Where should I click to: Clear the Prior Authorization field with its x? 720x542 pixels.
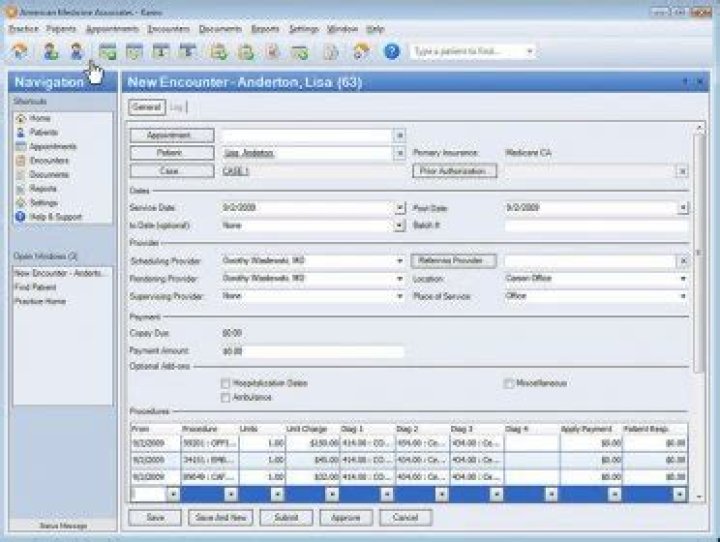click(x=682, y=171)
